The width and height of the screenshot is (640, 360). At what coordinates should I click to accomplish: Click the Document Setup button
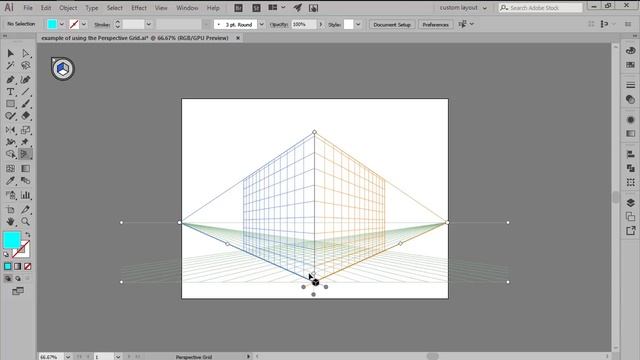tap(392, 24)
